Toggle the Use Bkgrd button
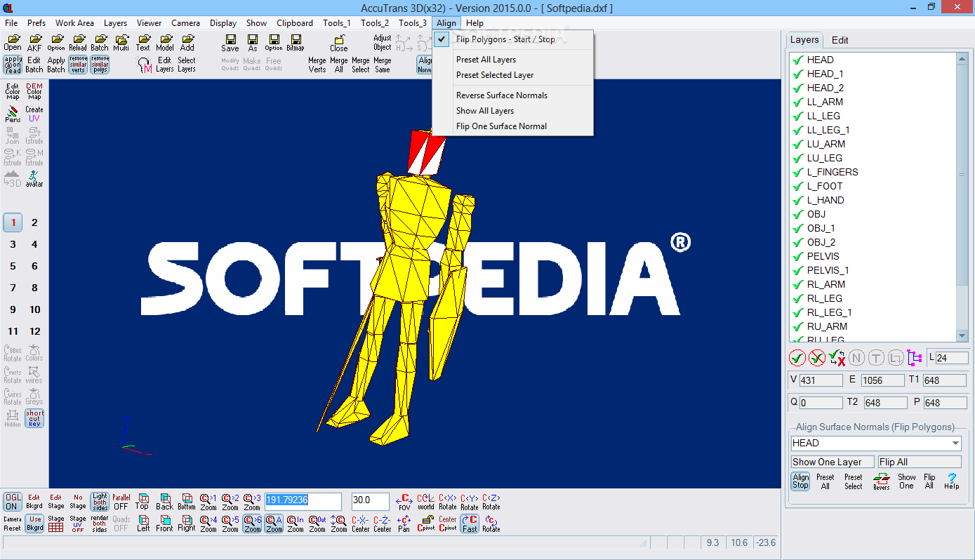This screenshot has height=560, width=975. (x=34, y=524)
